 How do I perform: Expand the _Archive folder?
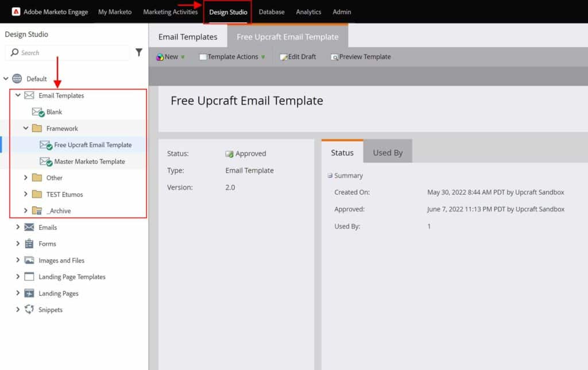[25, 210]
